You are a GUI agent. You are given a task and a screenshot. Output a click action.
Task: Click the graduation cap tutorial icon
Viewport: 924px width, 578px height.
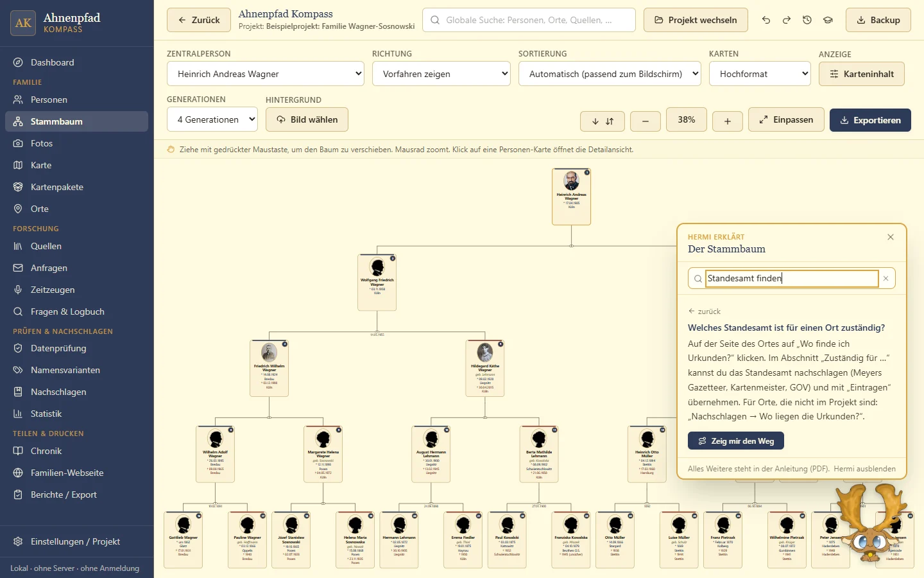828,20
